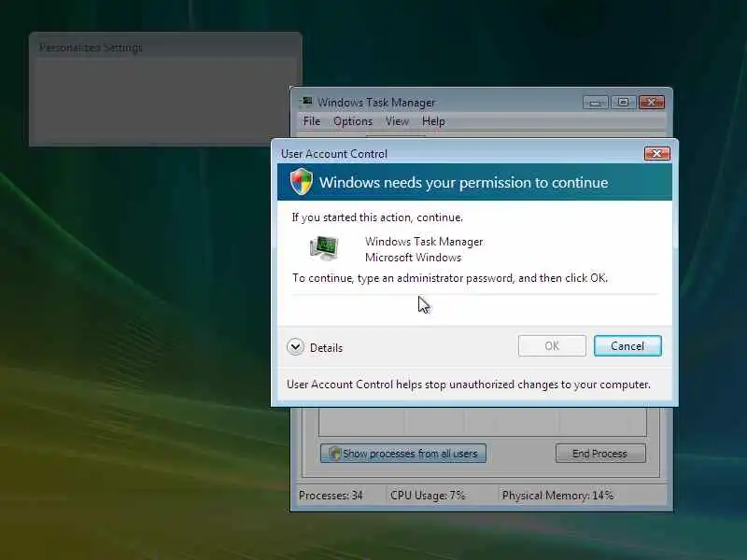Screen dimensions: 747x560
Task: Click End Process in Task Manager
Action: 600,454
